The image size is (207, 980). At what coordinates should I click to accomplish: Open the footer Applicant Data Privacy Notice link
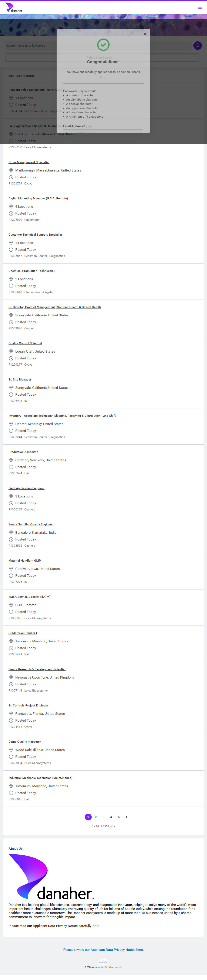103,950
